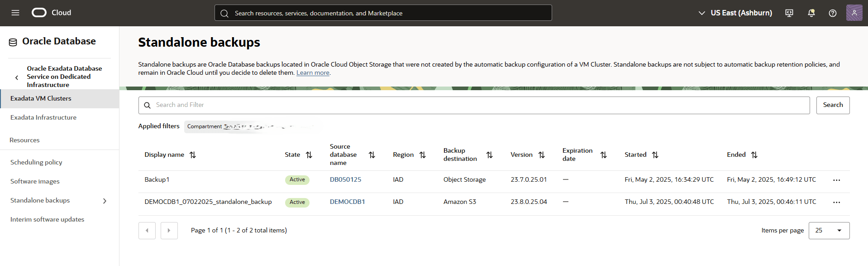Open the DEMOCDB1 source database link
The width and height of the screenshot is (868, 266).
pyautogui.click(x=347, y=202)
